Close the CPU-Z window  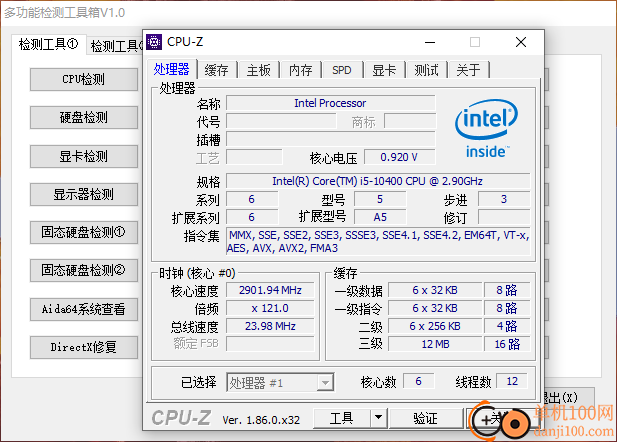point(521,42)
